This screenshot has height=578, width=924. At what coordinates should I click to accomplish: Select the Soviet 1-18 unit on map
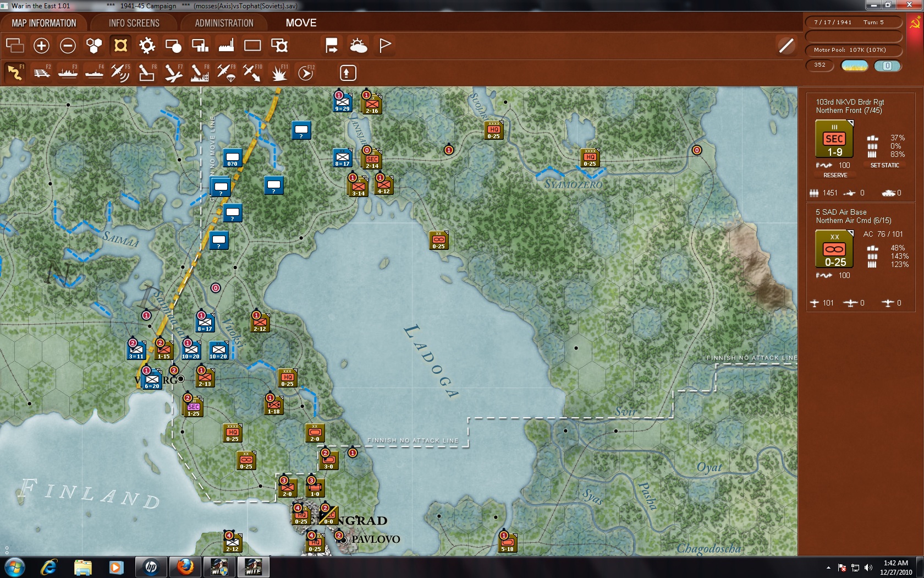pyautogui.click(x=273, y=405)
